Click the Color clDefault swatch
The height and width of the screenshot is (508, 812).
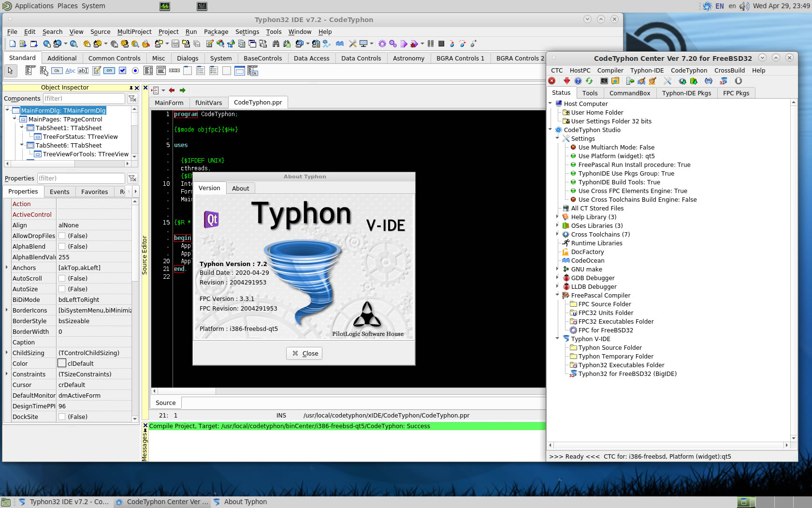(x=62, y=363)
